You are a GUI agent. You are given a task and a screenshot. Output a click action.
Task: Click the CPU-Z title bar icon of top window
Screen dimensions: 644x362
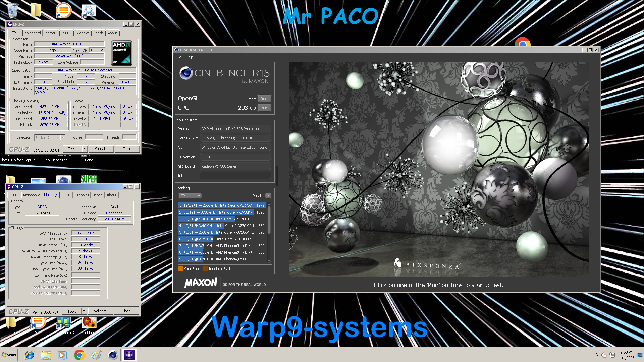[10, 24]
